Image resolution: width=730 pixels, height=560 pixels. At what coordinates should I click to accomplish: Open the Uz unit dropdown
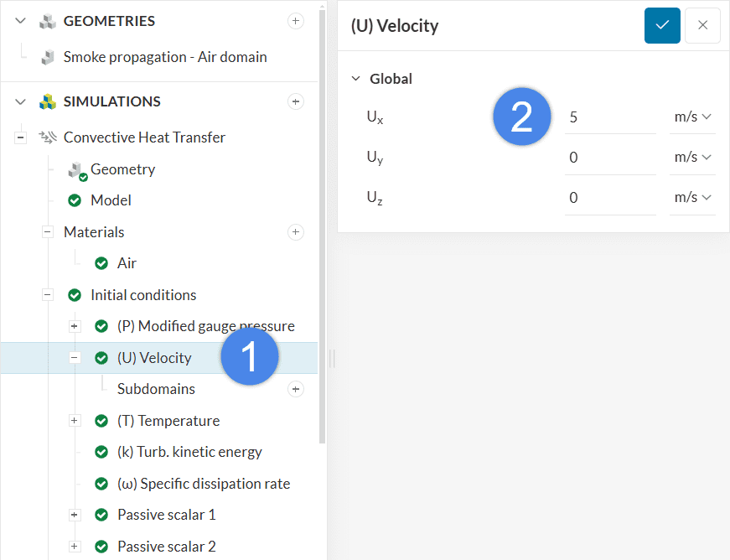[691, 198]
